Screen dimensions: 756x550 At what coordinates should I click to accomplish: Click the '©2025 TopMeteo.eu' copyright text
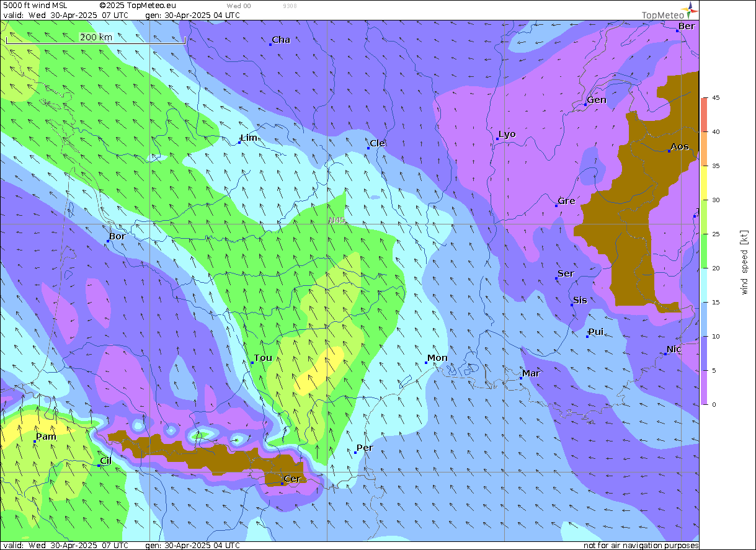click(x=138, y=6)
